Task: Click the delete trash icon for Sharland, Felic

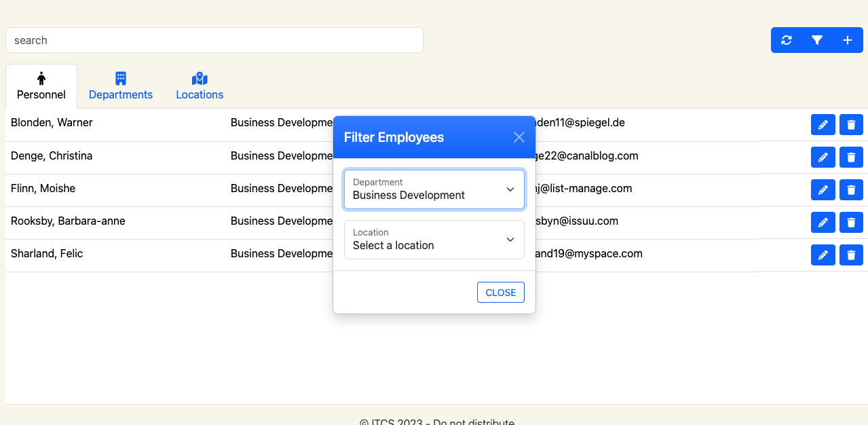Action: pyautogui.click(x=851, y=255)
